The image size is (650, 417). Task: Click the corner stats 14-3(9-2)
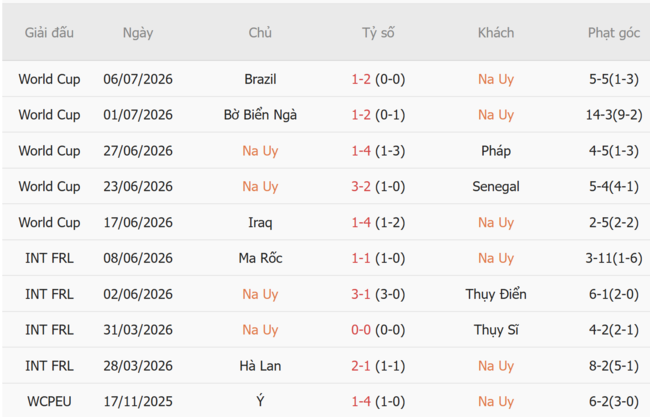[614, 114]
